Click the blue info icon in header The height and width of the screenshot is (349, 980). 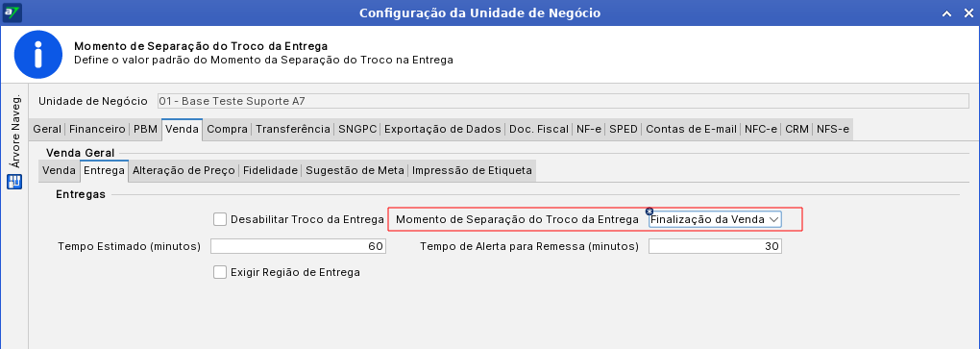pos(38,55)
